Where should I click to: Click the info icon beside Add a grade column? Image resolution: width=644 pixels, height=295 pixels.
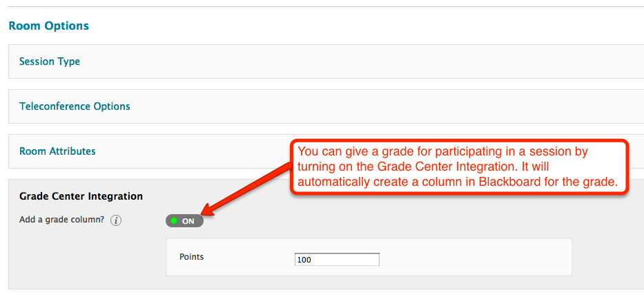pyautogui.click(x=116, y=220)
